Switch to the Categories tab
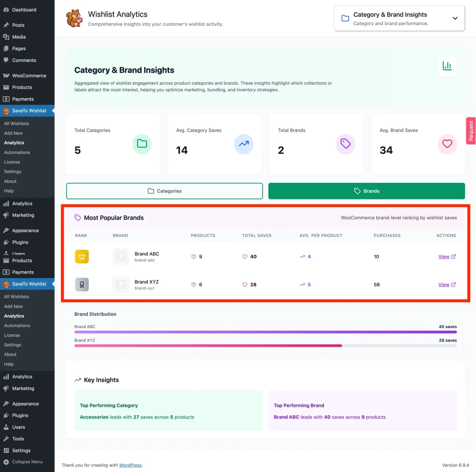Image resolution: width=476 pixels, height=472 pixels. (x=165, y=191)
